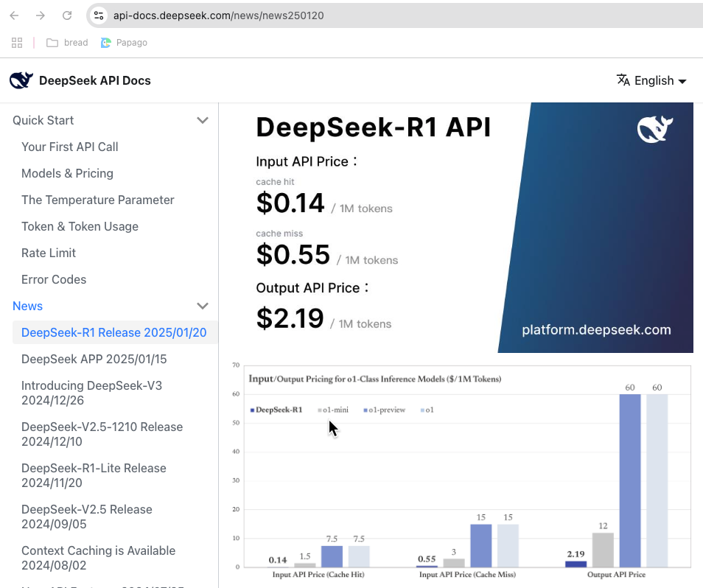The width and height of the screenshot is (703, 588).
Task: Go back with the browser back arrow
Action: [x=14, y=15]
